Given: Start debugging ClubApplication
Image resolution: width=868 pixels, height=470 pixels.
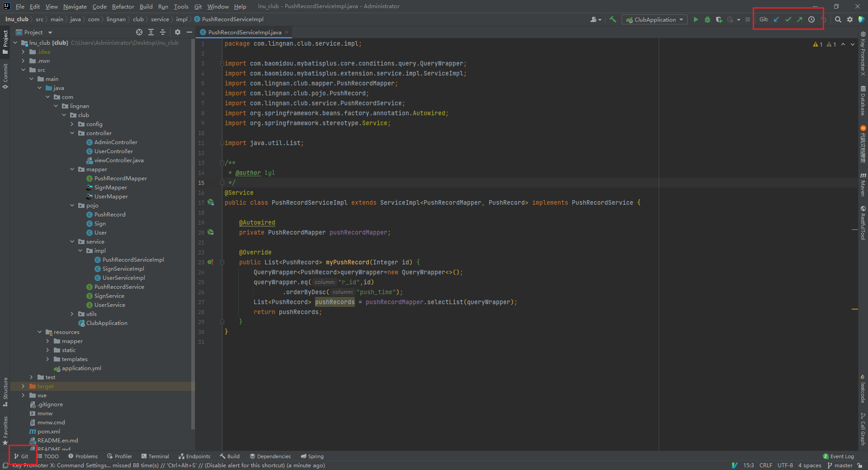Looking at the screenshot, I should pyautogui.click(x=708, y=19).
